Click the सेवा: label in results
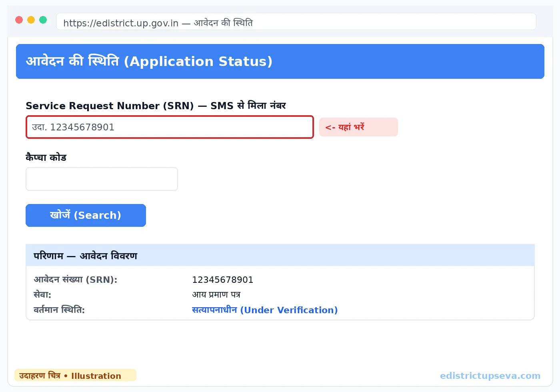Screen dimensions: 560x392 click(x=42, y=295)
